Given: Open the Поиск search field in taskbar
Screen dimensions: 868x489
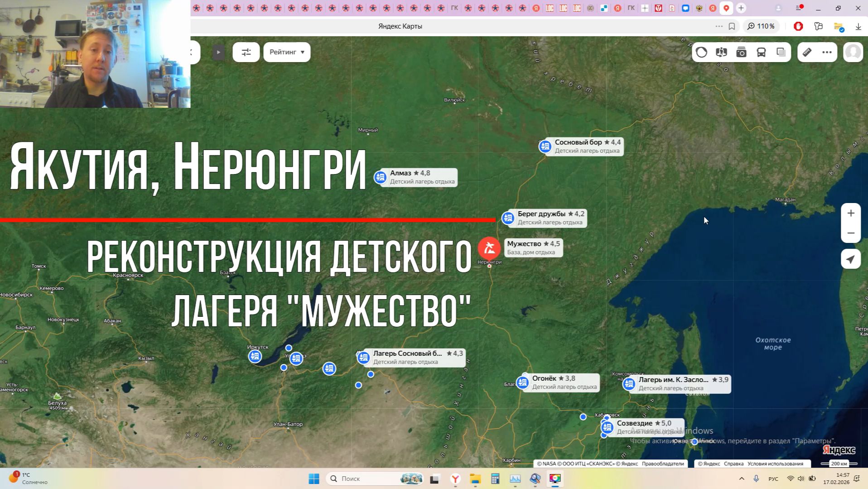Looking at the screenshot, I should pos(358,479).
